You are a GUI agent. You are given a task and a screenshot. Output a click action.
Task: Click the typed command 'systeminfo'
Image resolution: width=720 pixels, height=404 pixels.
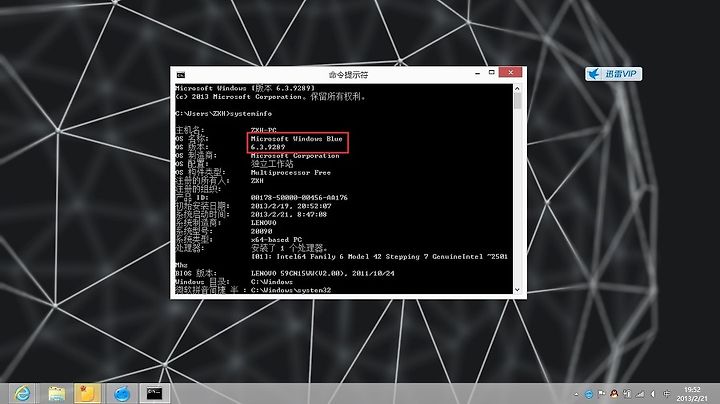251,113
